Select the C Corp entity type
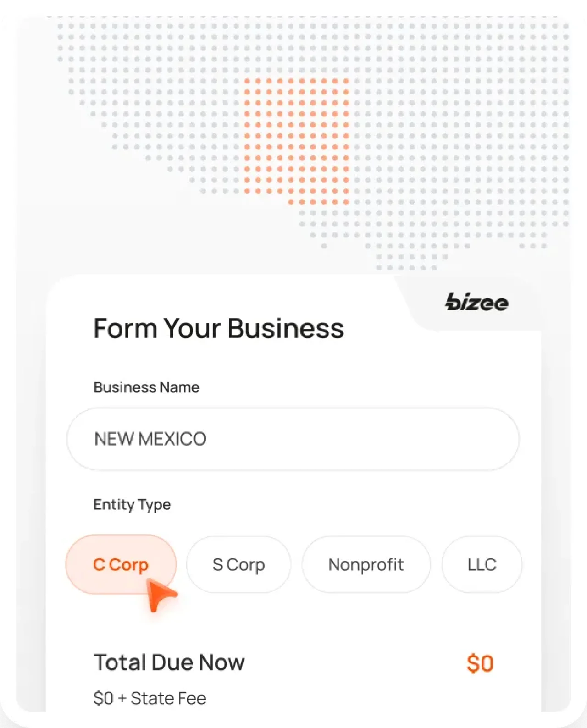Viewport: 587px width, 728px height. tap(121, 564)
